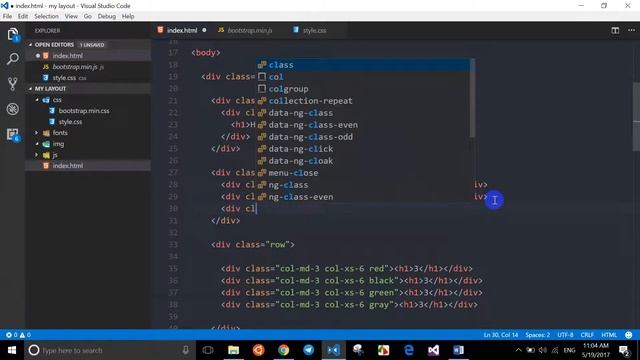
Task: Click the feedback smiley in status bar
Action: click(629, 335)
